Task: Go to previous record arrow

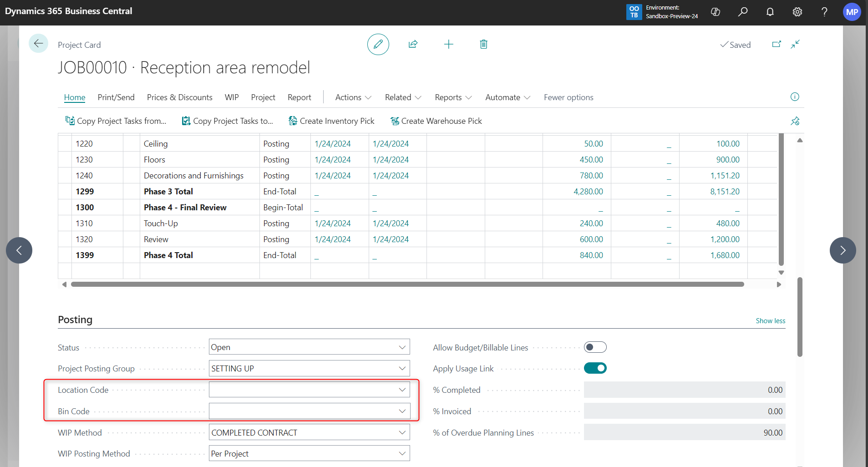Action: (x=19, y=250)
